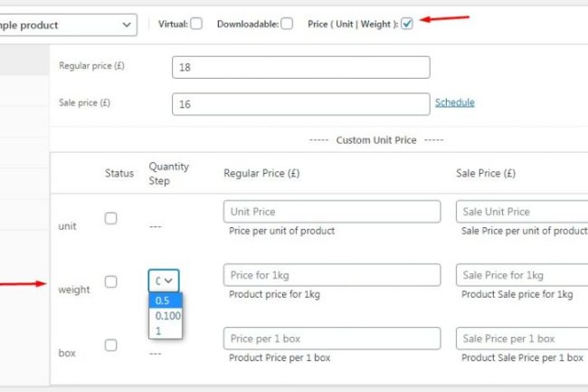Image resolution: width=588 pixels, height=392 pixels.
Task: Choose 1 in quantity step list
Action: coord(159,330)
